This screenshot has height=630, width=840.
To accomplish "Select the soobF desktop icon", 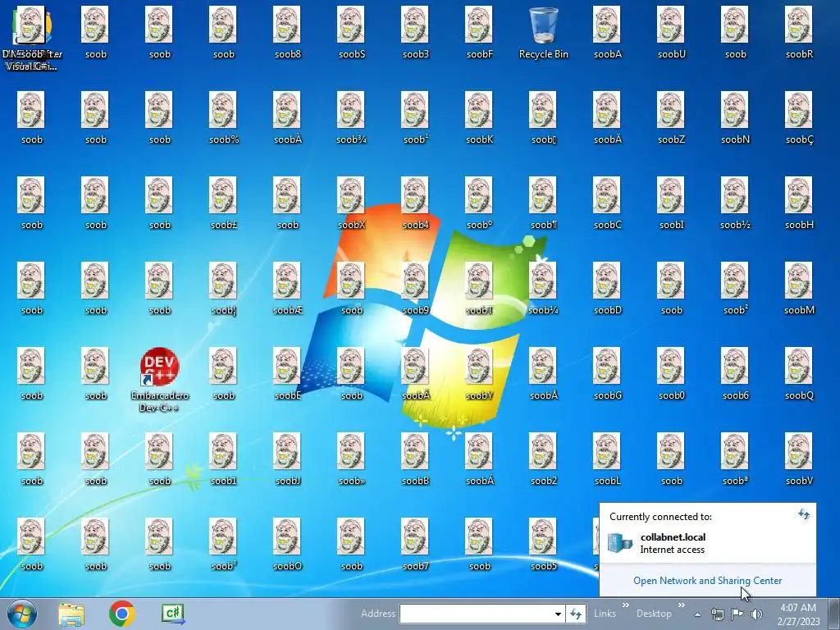I will coord(479,33).
